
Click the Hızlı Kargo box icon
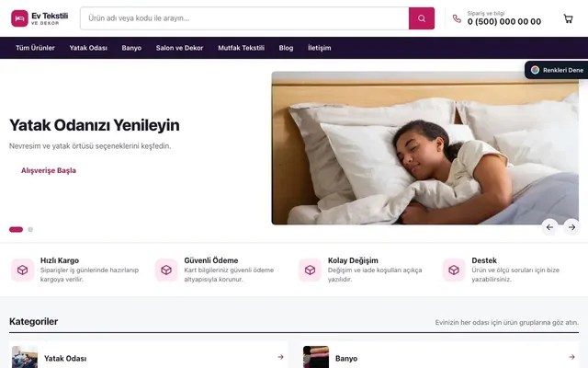pos(22,270)
